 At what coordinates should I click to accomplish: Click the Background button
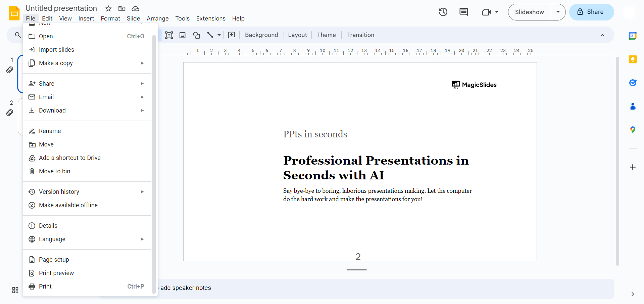[x=261, y=35]
